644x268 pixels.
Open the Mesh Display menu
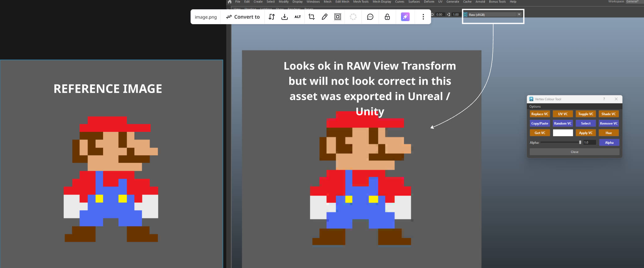[x=382, y=2]
